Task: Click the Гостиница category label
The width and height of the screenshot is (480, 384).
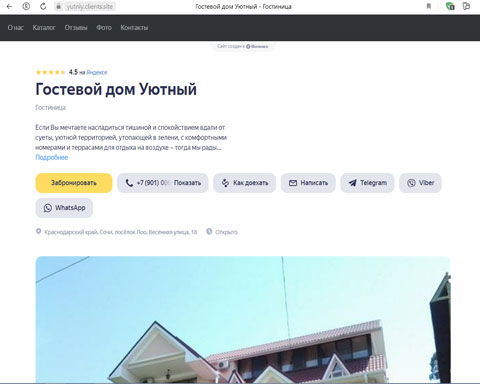Action: (x=51, y=108)
